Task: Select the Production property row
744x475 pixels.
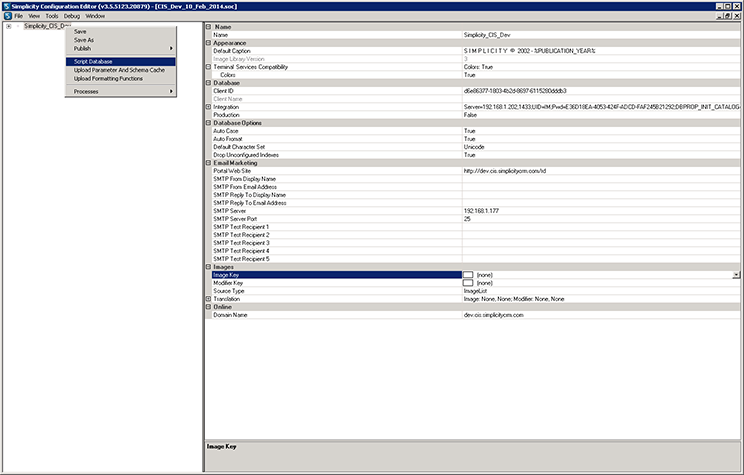Action: tap(476, 115)
